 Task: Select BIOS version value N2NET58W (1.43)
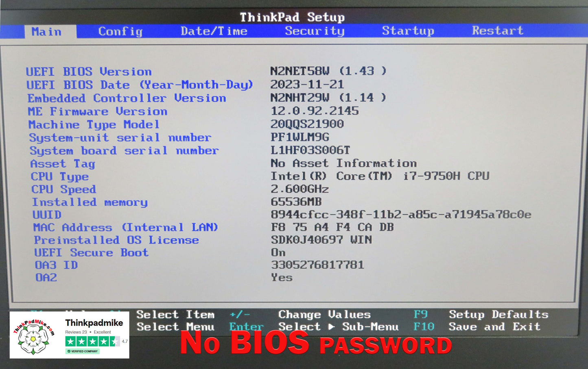click(x=328, y=71)
